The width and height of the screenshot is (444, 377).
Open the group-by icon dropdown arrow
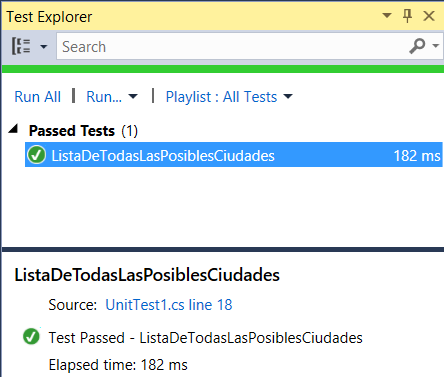[44, 46]
